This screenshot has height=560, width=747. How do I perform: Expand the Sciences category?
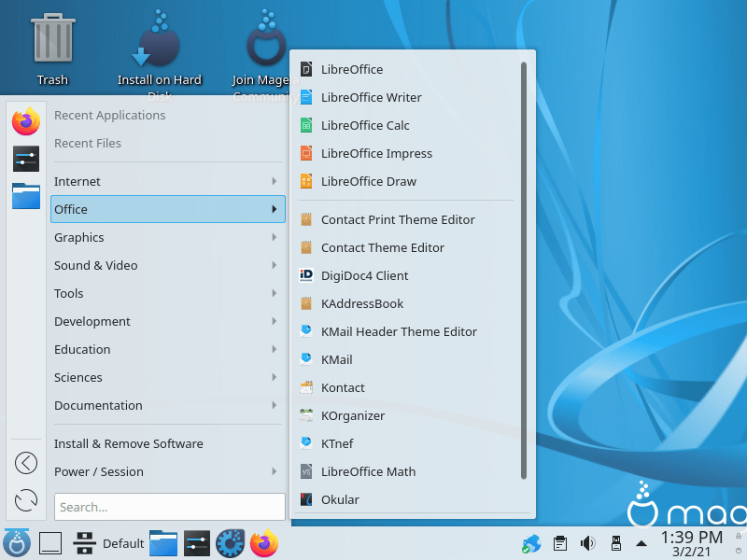(x=168, y=378)
